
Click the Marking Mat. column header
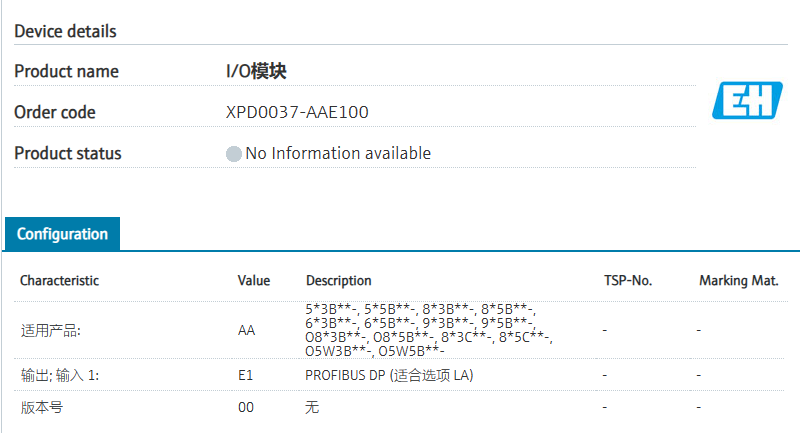click(x=738, y=281)
